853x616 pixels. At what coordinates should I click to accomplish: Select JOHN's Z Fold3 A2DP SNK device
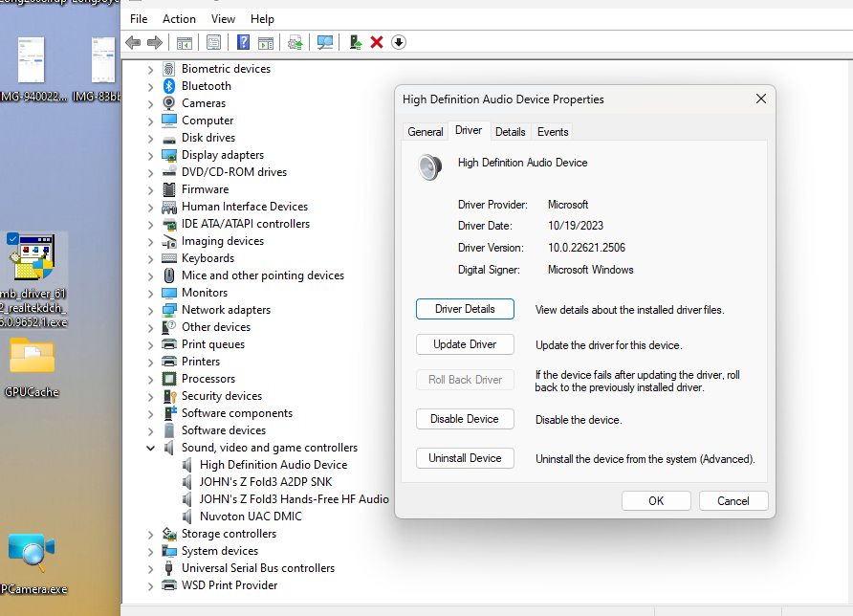266,482
